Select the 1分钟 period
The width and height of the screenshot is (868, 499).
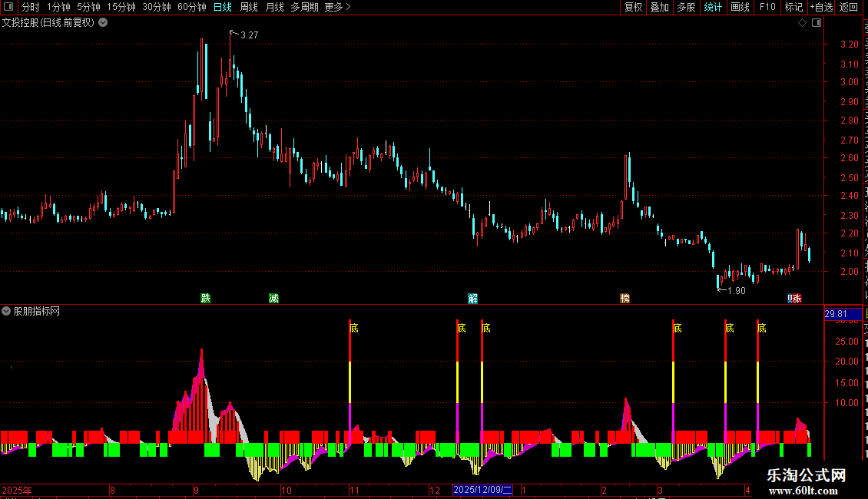click(x=58, y=7)
